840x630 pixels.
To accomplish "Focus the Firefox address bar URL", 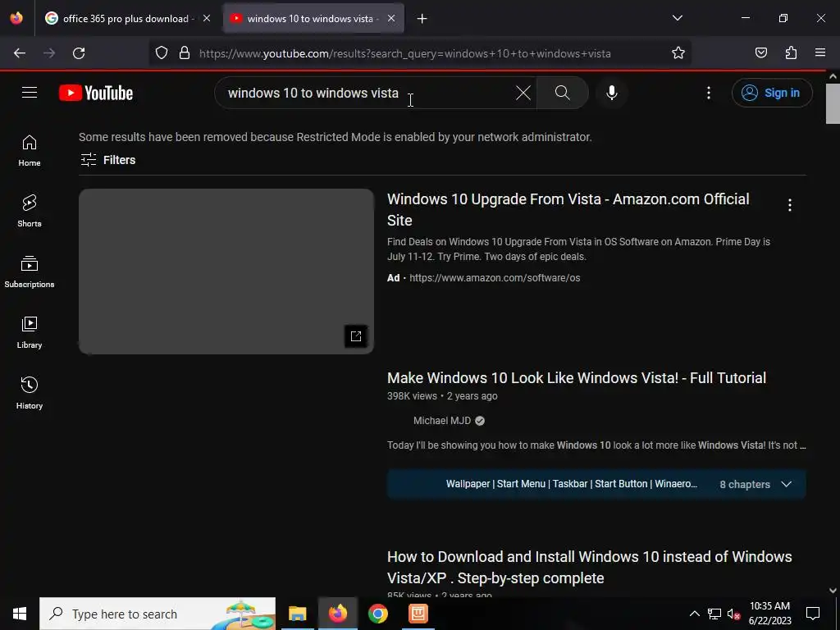I will point(404,53).
